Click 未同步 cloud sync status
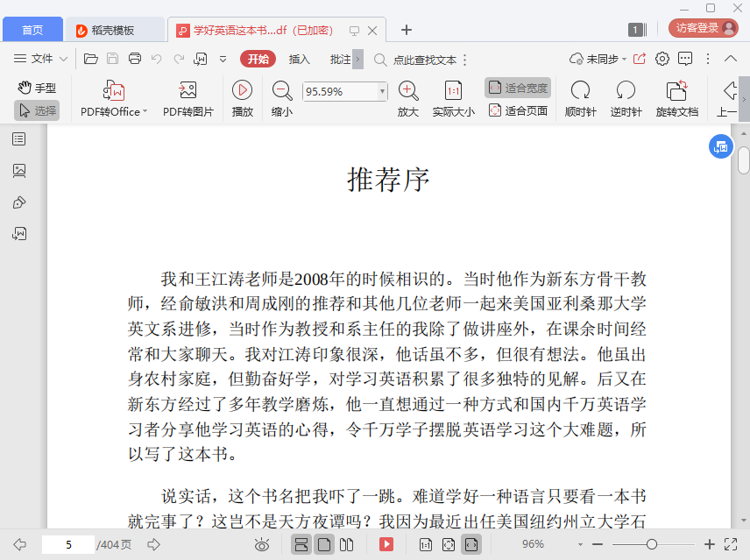750x560 pixels. pyautogui.click(x=598, y=59)
